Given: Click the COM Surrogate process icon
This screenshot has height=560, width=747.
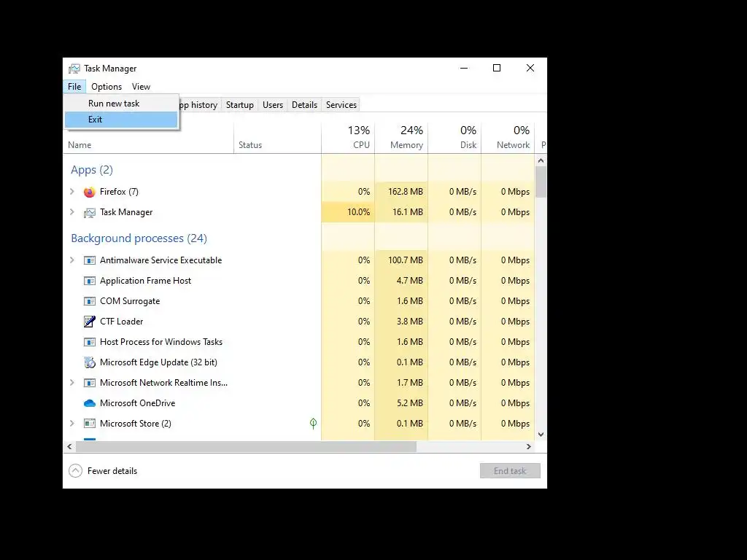Looking at the screenshot, I should pyautogui.click(x=89, y=301).
